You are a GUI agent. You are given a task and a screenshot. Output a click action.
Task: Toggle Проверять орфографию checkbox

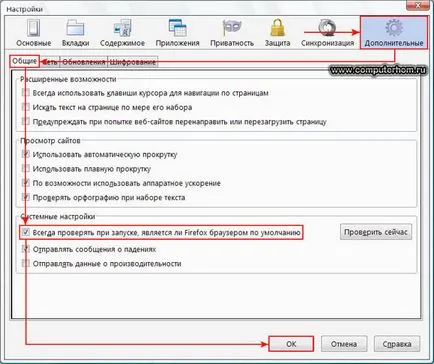26,197
